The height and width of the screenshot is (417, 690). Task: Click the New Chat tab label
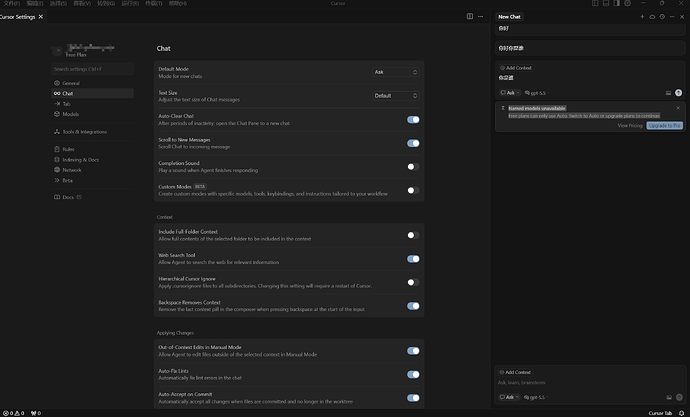coord(509,17)
